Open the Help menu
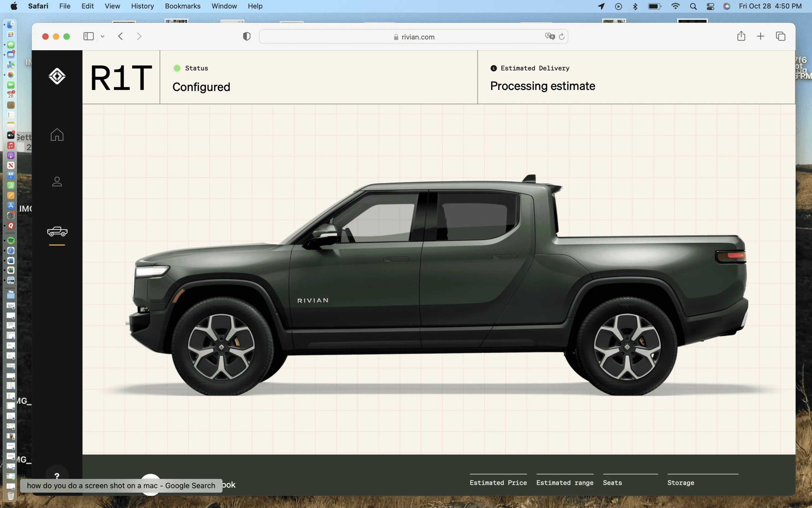 pyautogui.click(x=255, y=6)
